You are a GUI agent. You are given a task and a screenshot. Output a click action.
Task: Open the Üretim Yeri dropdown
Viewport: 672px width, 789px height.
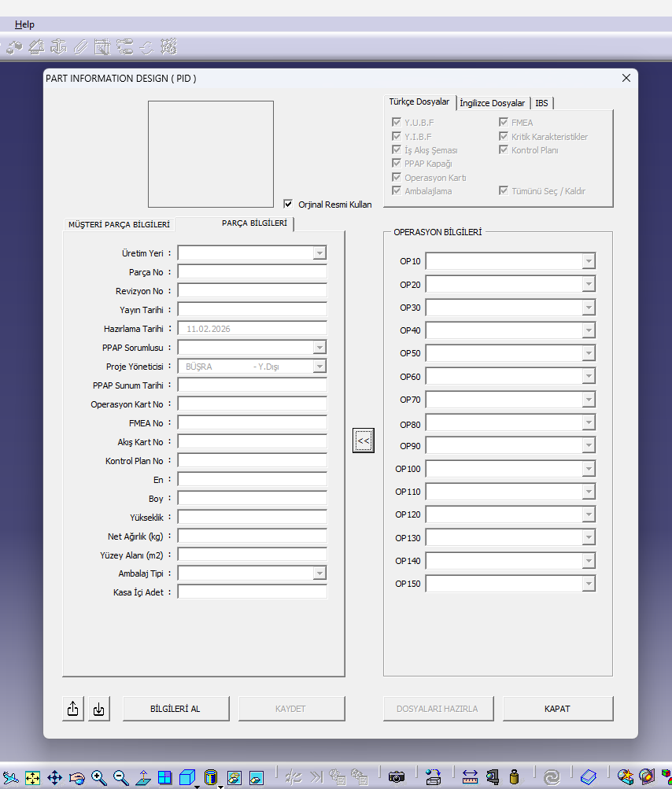pos(319,253)
